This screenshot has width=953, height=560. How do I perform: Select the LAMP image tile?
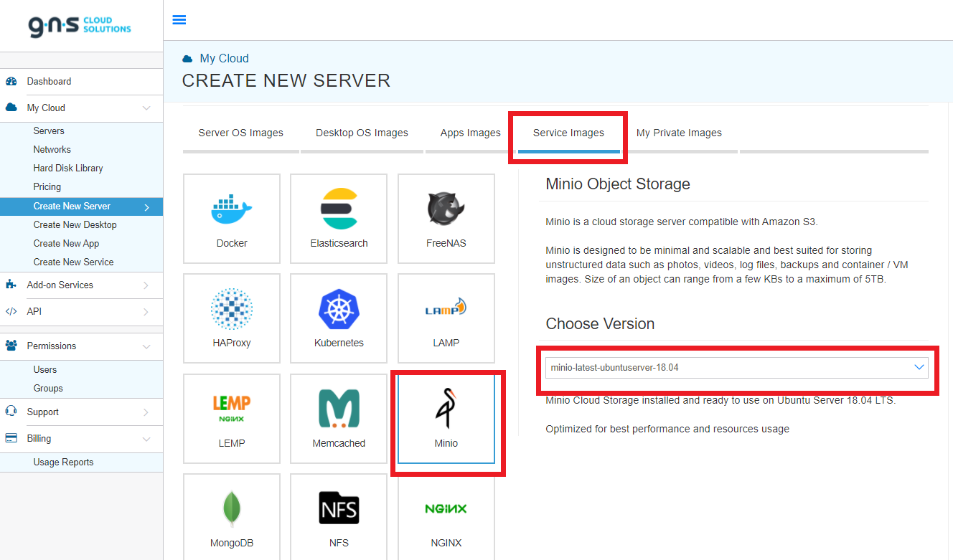click(x=446, y=318)
